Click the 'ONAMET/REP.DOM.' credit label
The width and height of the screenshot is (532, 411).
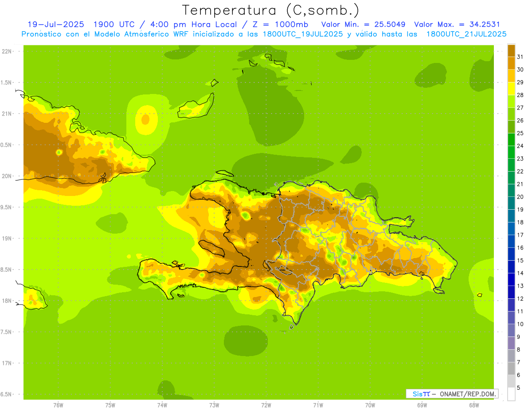tap(468, 394)
